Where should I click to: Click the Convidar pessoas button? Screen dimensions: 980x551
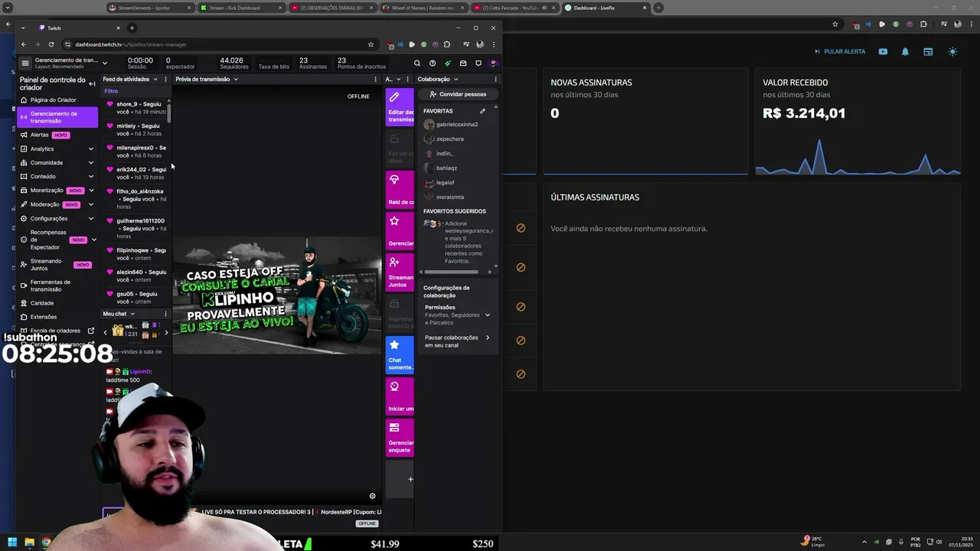pos(458,94)
